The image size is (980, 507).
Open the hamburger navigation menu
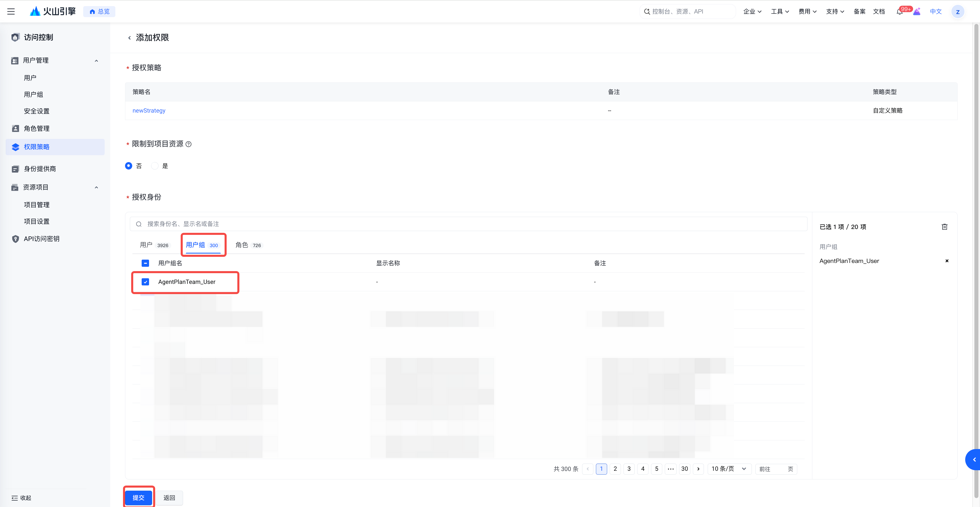pos(11,11)
